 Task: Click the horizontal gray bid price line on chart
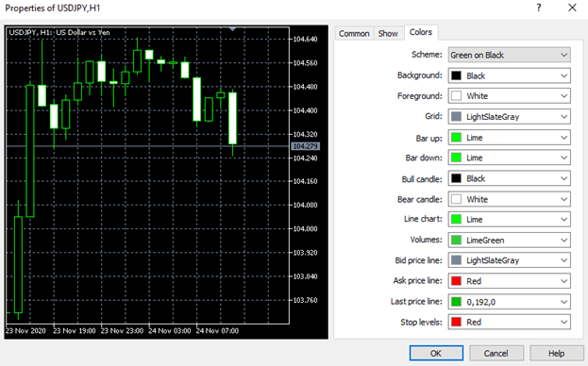tap(148, 146)
